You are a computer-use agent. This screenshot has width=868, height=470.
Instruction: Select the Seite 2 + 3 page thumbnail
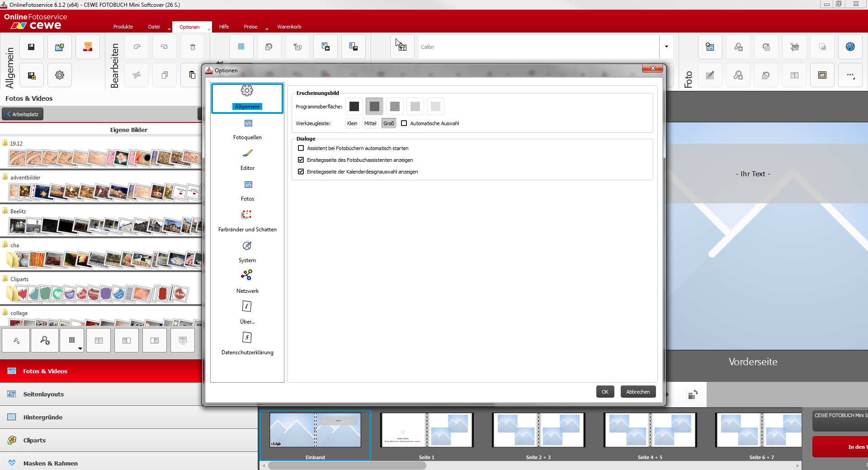[x=538, y=431]
